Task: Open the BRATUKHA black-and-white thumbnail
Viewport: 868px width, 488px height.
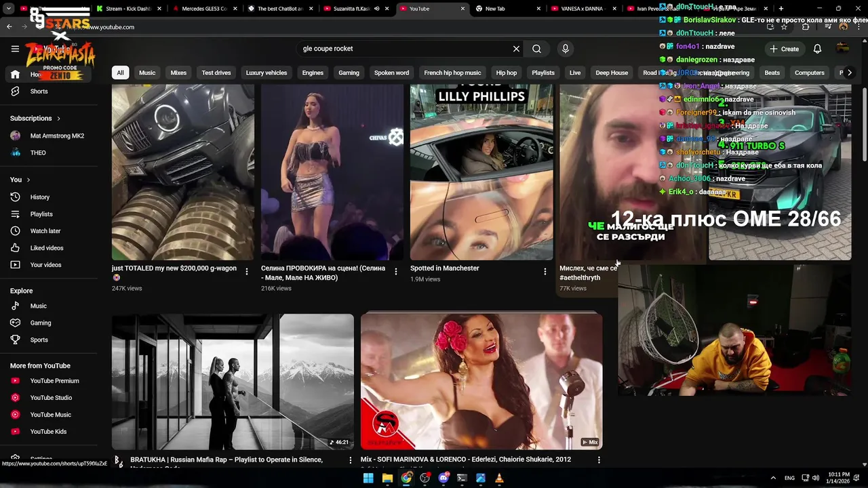Action: click(x=233, y=381)
